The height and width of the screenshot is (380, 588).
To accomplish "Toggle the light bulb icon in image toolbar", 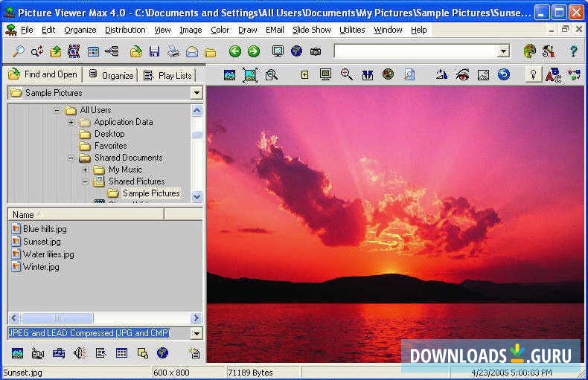I will click(x=533, y=74).
